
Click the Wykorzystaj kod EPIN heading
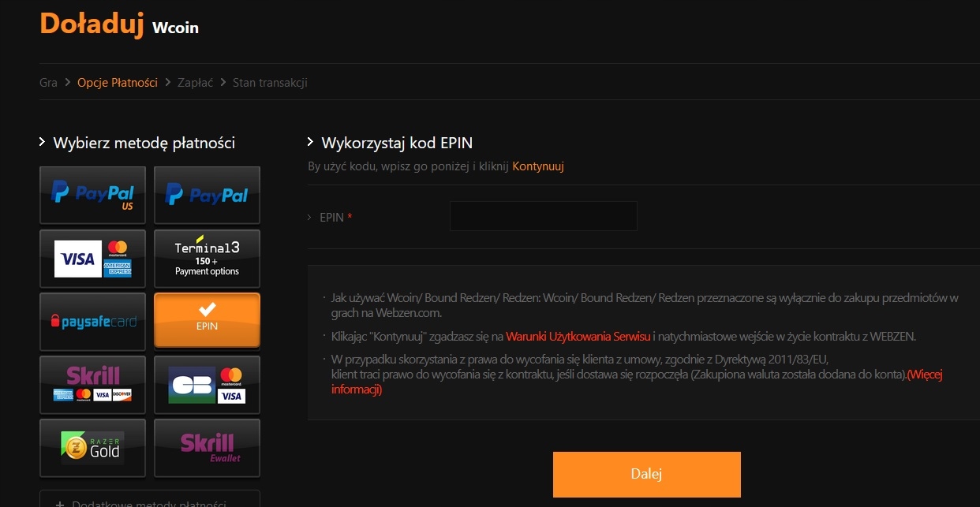397,143
